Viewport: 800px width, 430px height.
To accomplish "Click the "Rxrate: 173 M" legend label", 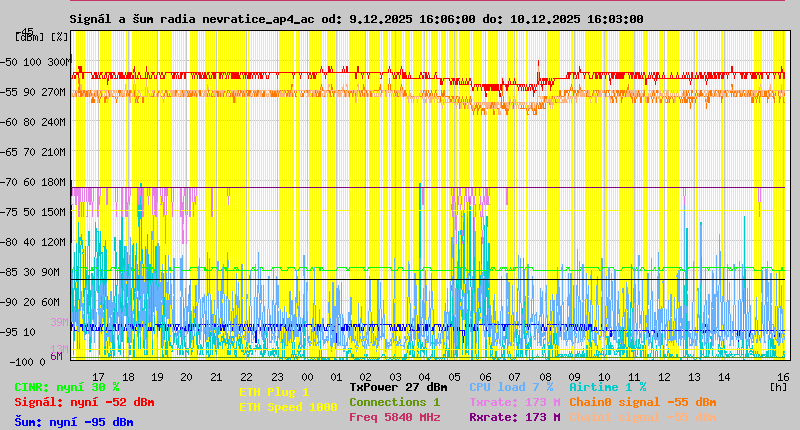I will tap(515, 417).
